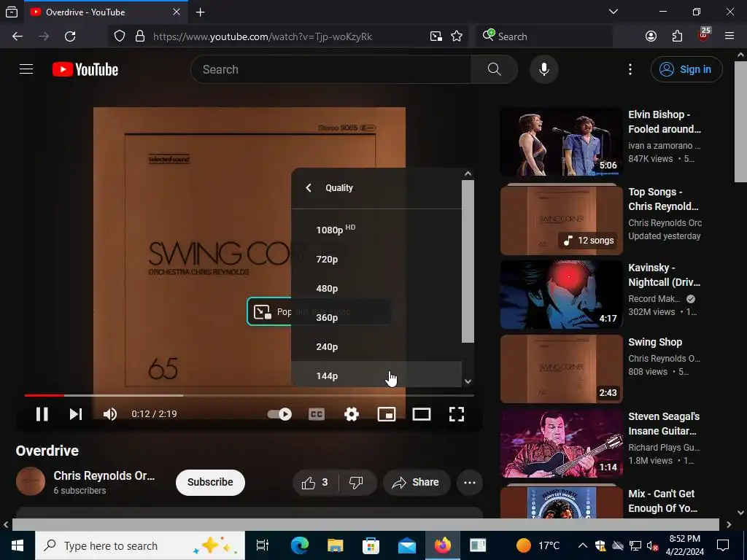747x560 pixels.
Task: List all tabs dropdown arrow
Action: tap(614, 12)
